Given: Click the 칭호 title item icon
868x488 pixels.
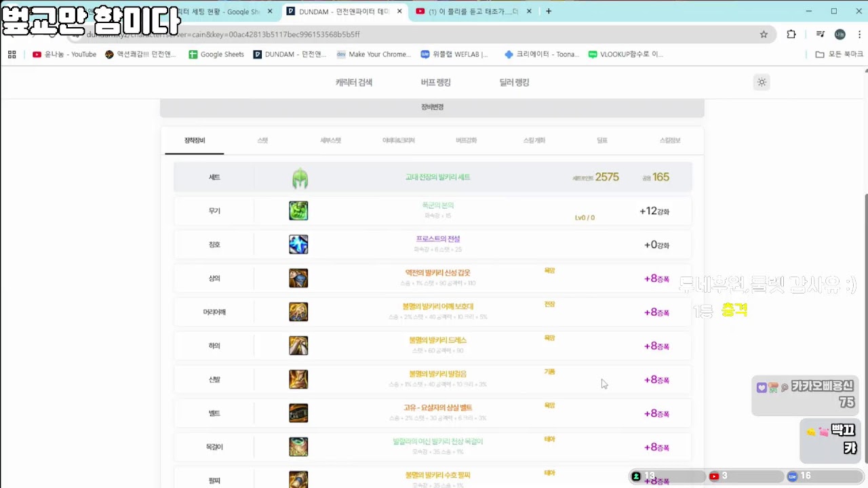Looking at the screenshot, I should 298,245.
